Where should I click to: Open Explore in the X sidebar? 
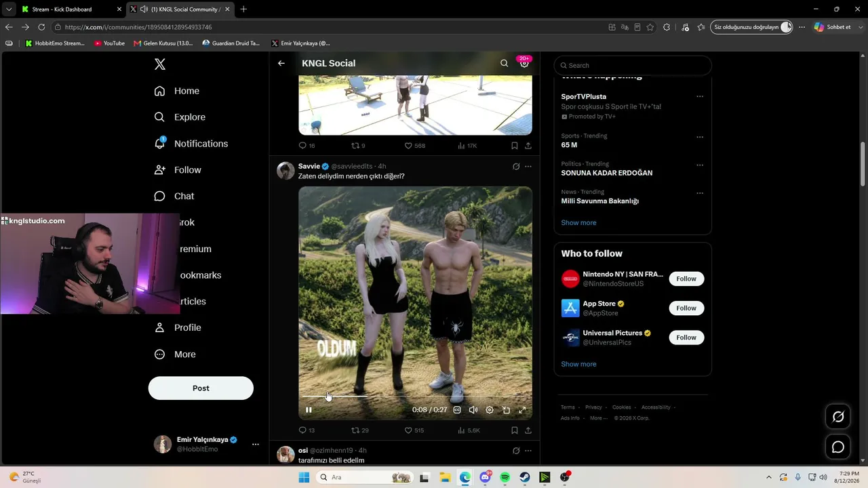point(180,117)
